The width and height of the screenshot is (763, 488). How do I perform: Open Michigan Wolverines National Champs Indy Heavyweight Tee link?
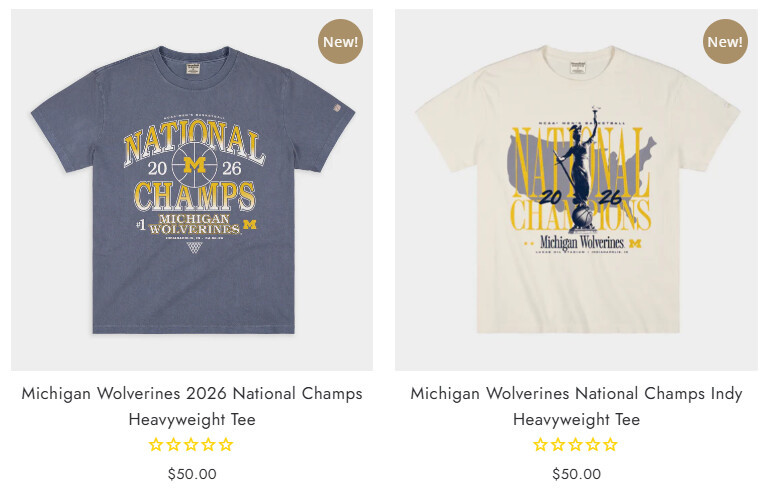click(x=576, y=406)
